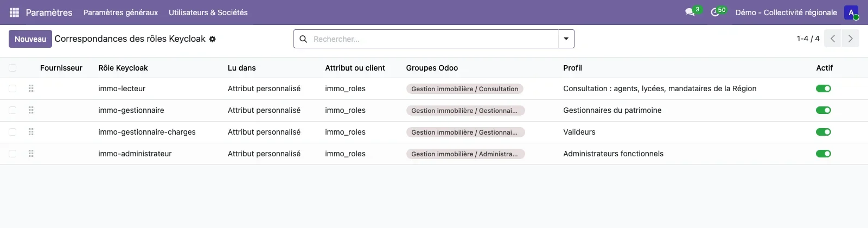Click the Administrateurs fonctionnels profile cell
The height and width of the screenshot is (228, 868).
[614, 154]
